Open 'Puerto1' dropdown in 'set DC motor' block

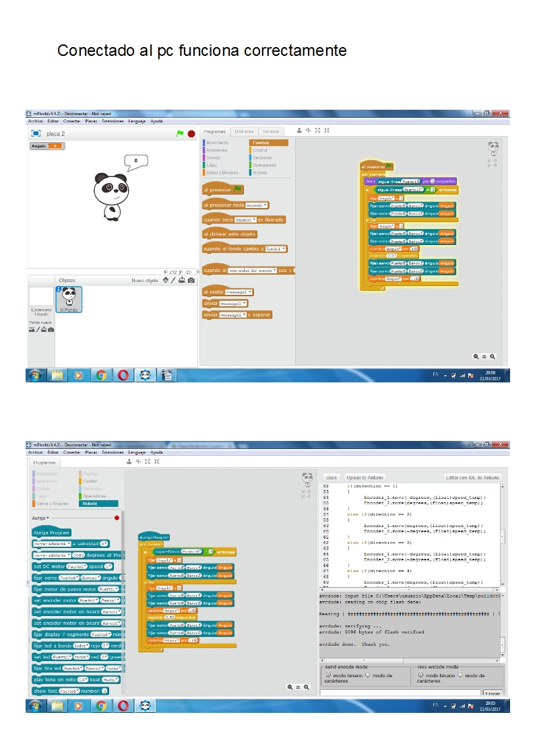coord(76,567)
